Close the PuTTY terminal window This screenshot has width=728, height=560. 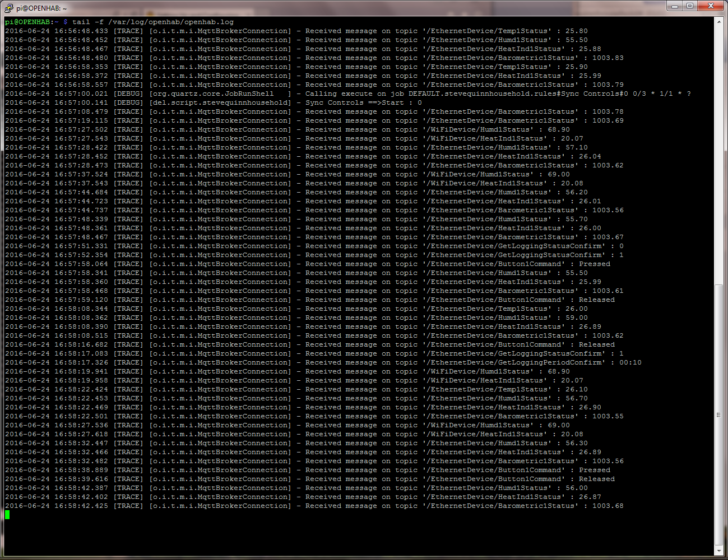[x=711, y=6]
